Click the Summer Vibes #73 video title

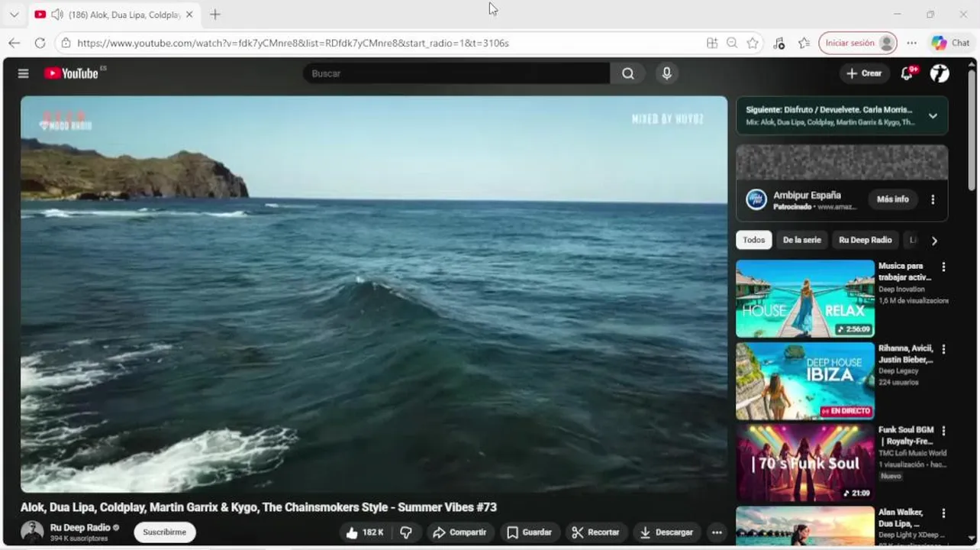259,507
